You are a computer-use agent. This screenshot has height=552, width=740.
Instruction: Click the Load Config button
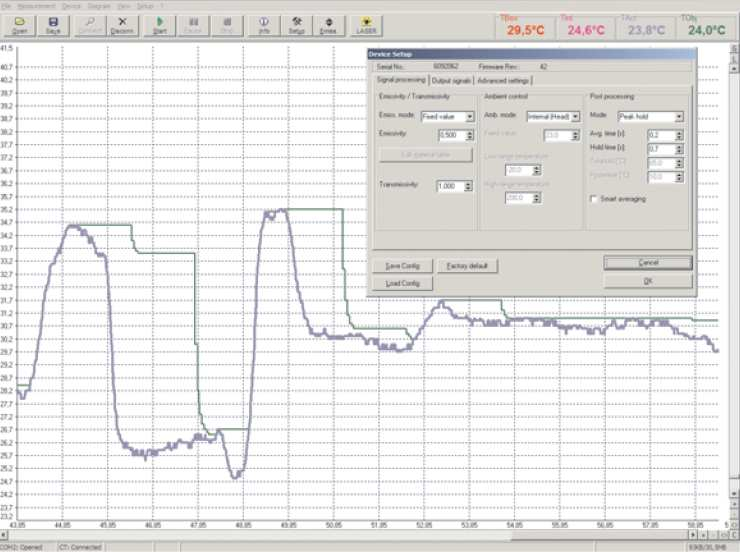402,283
